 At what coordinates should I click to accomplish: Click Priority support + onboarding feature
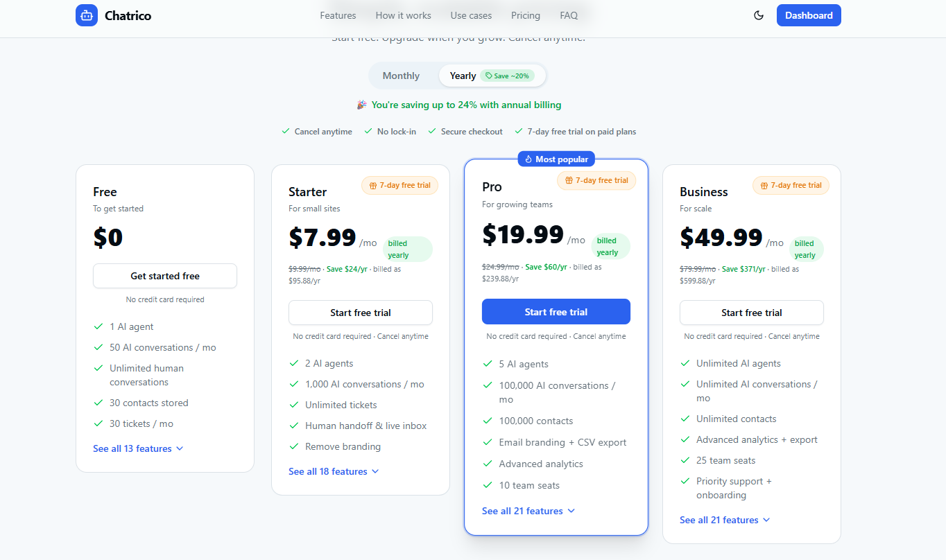[x=734, y=488]
